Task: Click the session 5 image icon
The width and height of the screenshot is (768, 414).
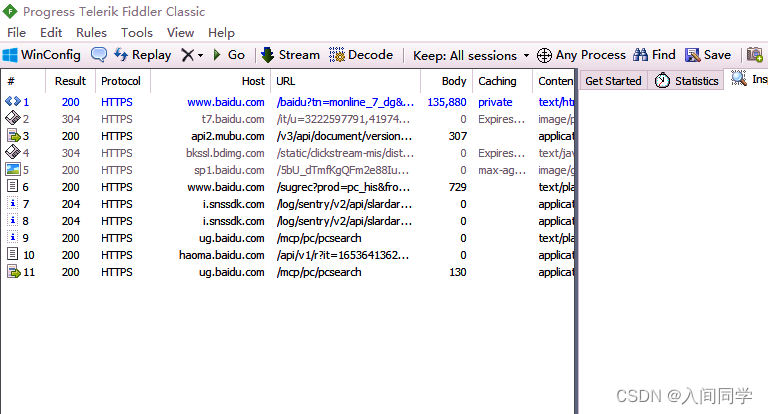Action: pyautogui.click(x=13, y=170)
